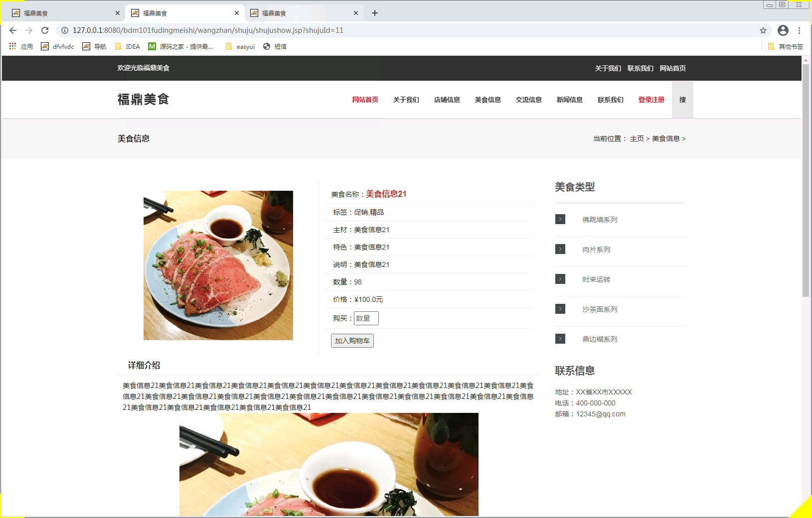This screenshot has width=812, height=518.
Task: Open the 其他书签 folder
Action: [x=786, y=46]
